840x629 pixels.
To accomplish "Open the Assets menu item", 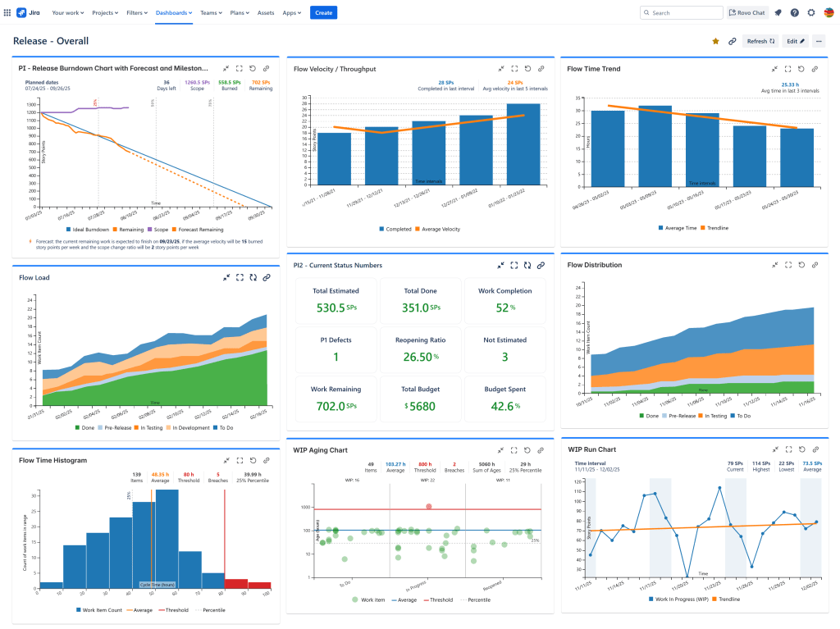I will [266, 13].
